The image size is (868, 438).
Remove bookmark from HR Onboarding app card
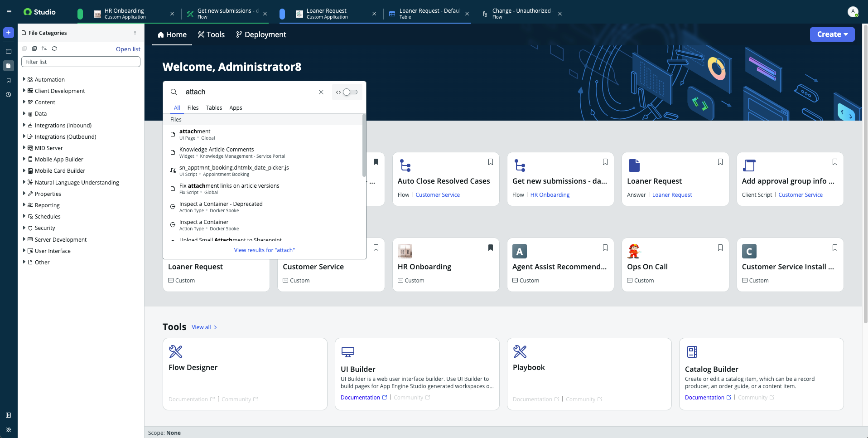click(490, 248)
